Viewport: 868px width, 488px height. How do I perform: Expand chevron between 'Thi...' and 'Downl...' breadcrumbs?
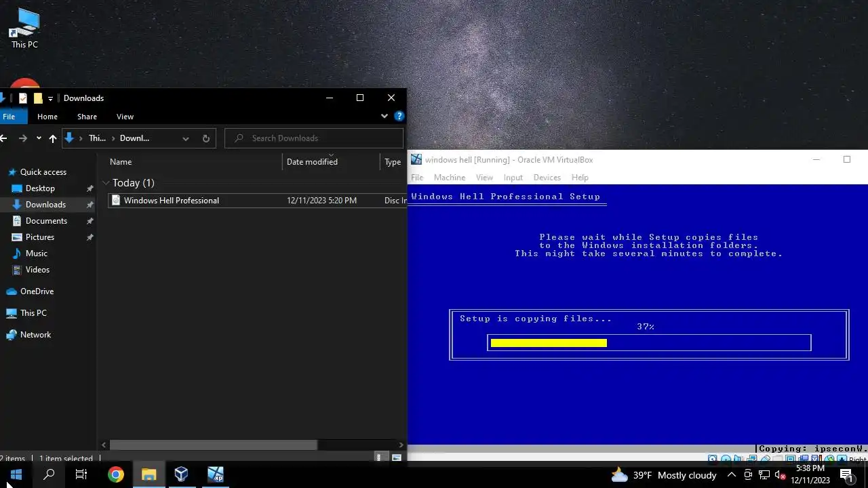pyautogui.click(x=113, y=138)
